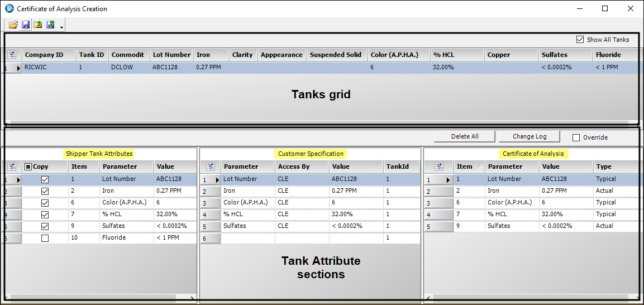
Task: Click the Certificate of Analysis horizontal scrollbar
Action: (x=530, y=299)
